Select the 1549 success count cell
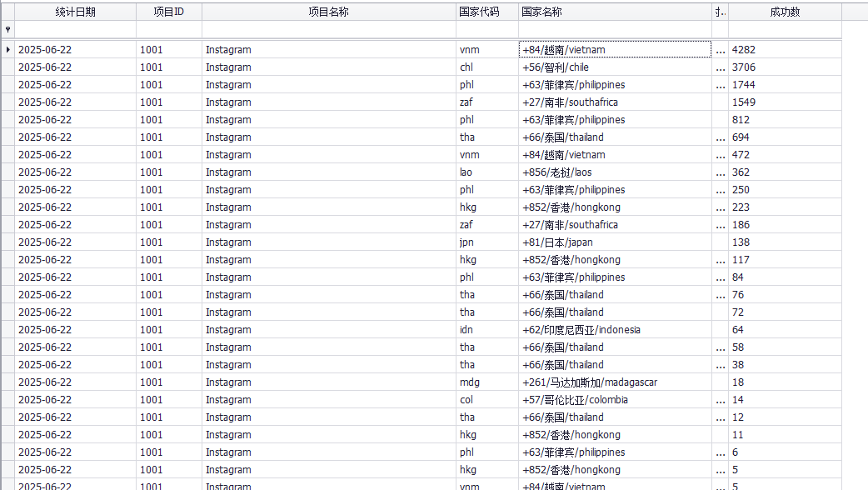This screenshot has height=490, width=868. coord(785,102)
